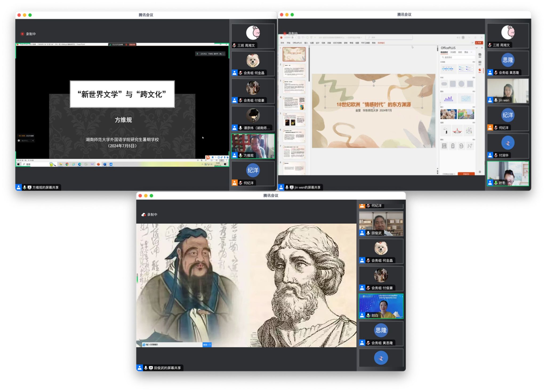Collapse OfficePLUS panel with chevron arrow
Image resolution: width=546 pixels, height=392 pixels.
[x=477, y=48]
